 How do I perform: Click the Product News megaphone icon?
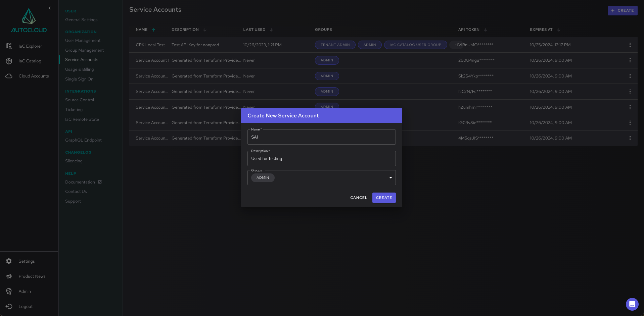(9, 276)
